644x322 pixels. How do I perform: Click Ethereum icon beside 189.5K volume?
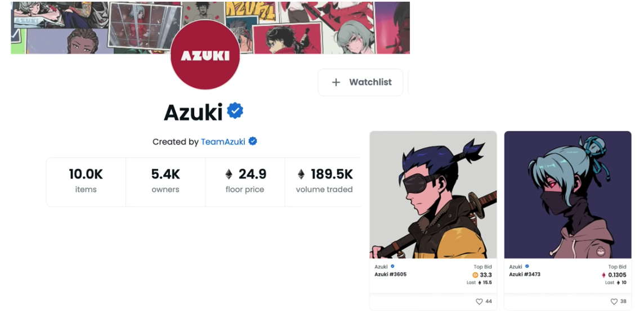(301, 175)
